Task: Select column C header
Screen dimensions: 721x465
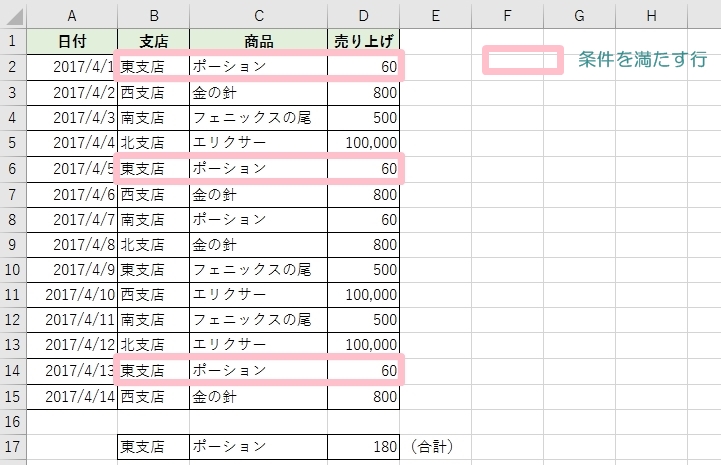Action: [258, 16]
